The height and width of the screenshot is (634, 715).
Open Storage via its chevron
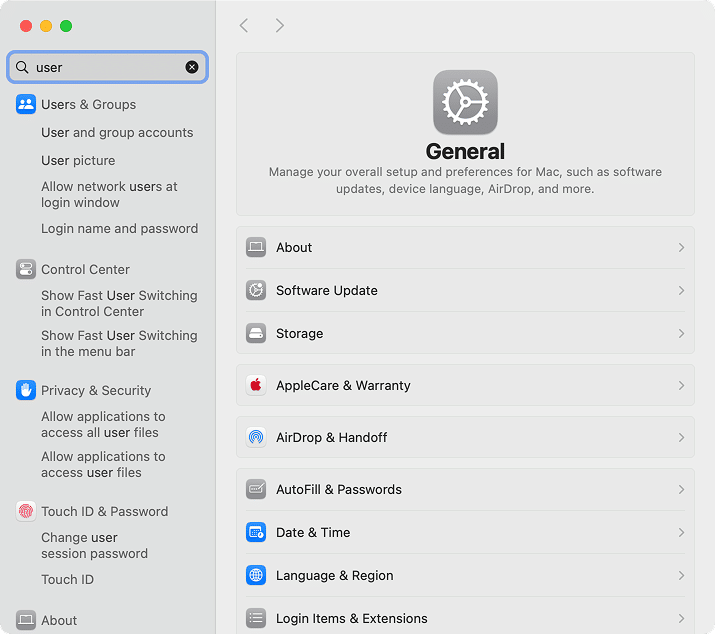pyautogui.click(x=681, y=333)
